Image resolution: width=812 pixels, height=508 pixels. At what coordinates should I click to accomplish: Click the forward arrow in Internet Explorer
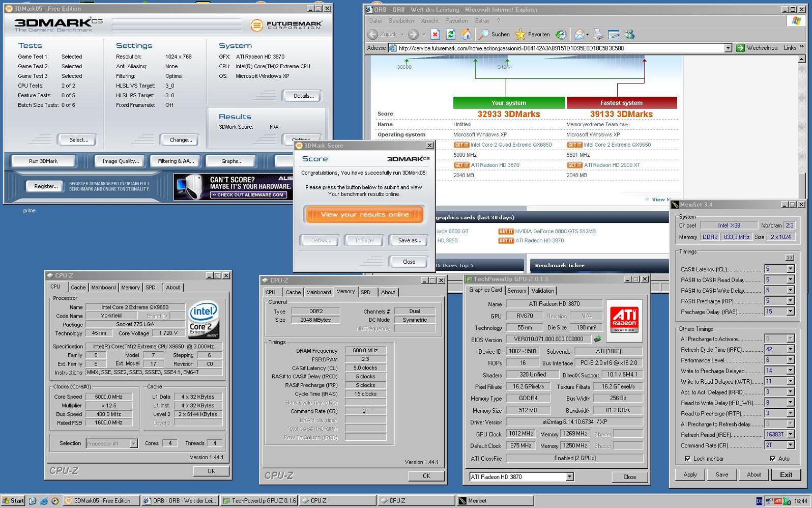413,34
